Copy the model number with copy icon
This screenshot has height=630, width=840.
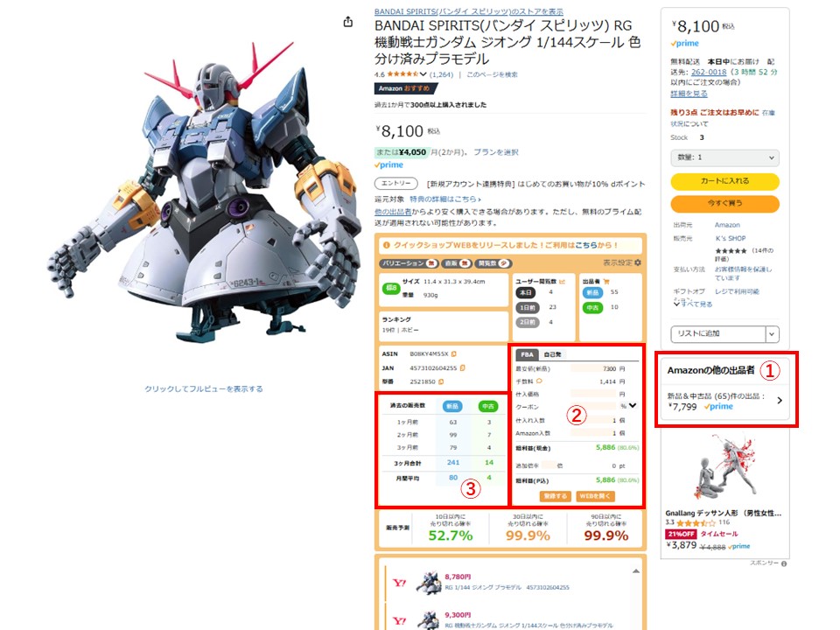[x=441, y=382]
